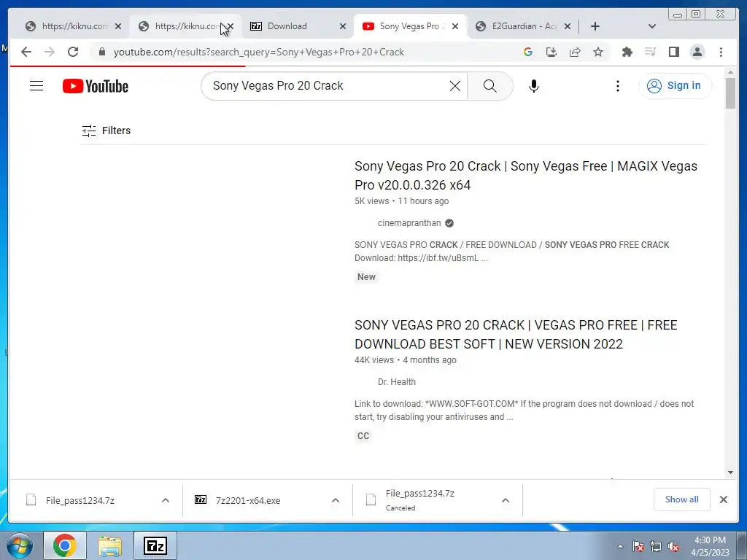Image resolution: width=747 pixels, height=560 pixels.
Task: Select the Sony Vegas Pro YouTube tab
Action: point(405,26)
